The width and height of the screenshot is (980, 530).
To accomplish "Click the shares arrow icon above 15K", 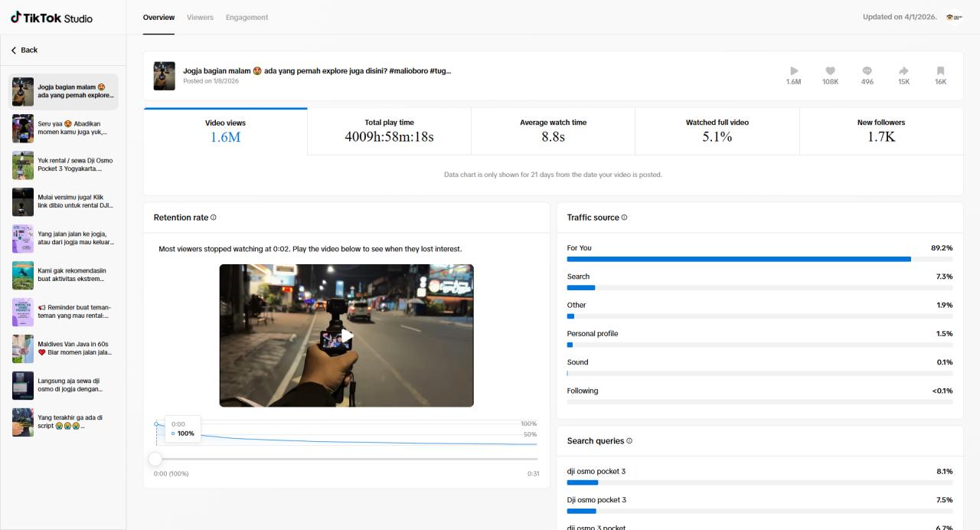I will (x=903, y=70).
